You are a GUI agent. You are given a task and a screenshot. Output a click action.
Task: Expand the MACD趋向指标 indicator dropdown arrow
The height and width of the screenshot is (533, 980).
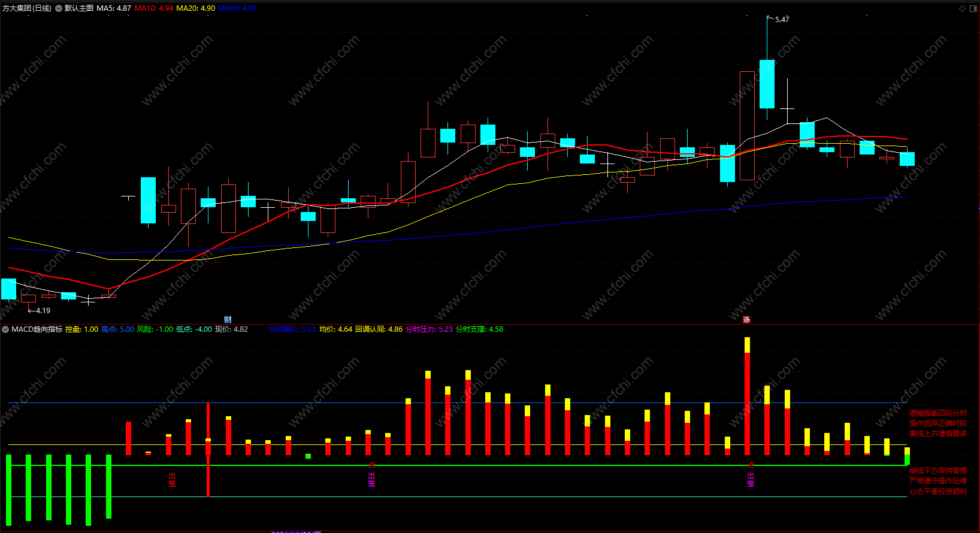(x=5, y=329)
